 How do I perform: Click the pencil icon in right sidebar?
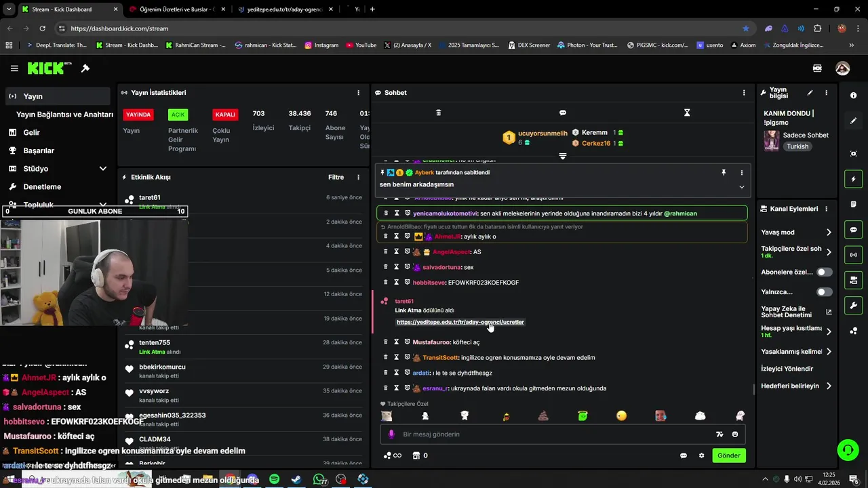tap(853, 121)
